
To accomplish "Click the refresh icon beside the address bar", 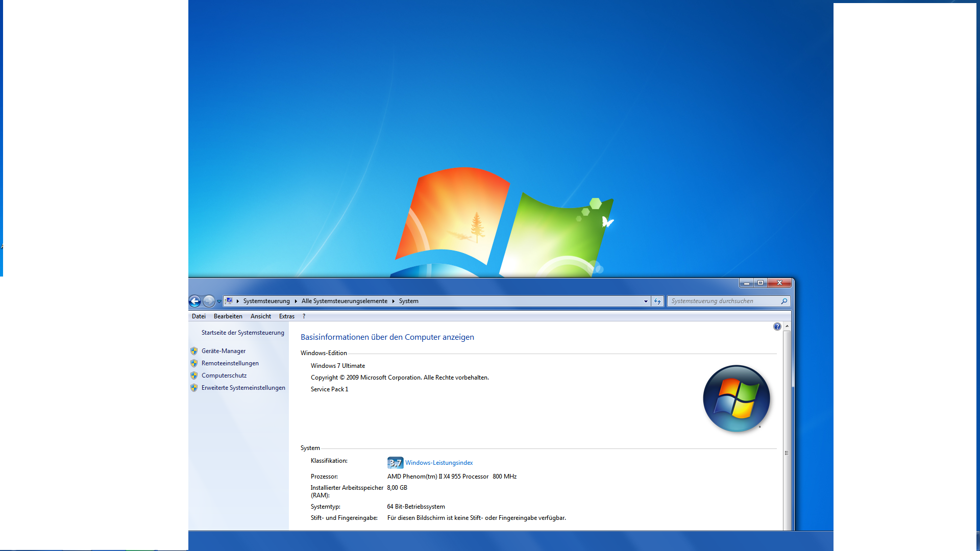I will [x=657, y=302].
